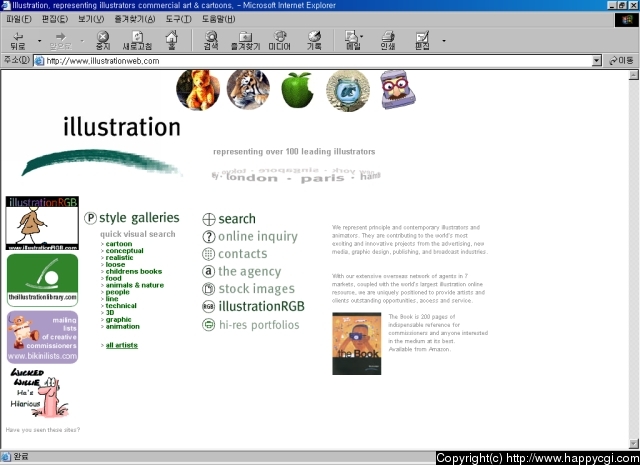Open the Edit (편집) menu
Screen dimensions: 640x465
[55, 19]
